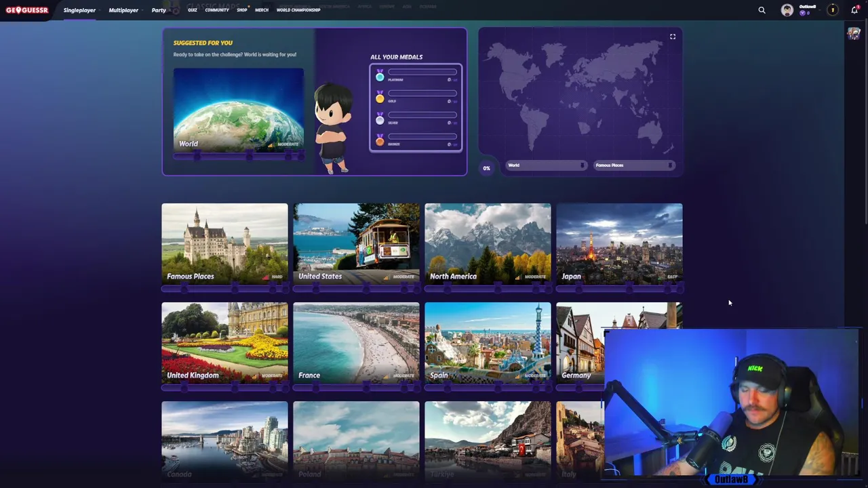Click the Gold medal progress bar

(x=422, y=94)
